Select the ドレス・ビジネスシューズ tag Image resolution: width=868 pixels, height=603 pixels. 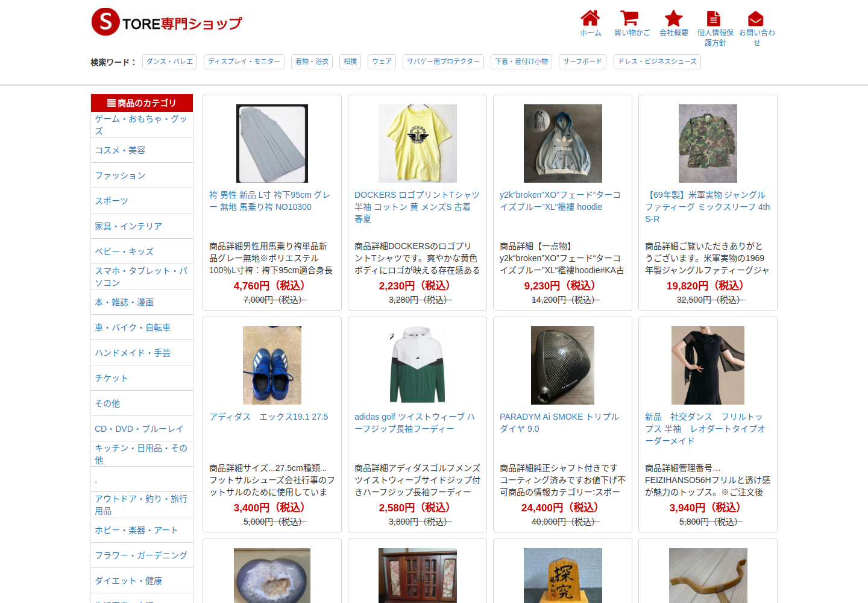(657, 62)
